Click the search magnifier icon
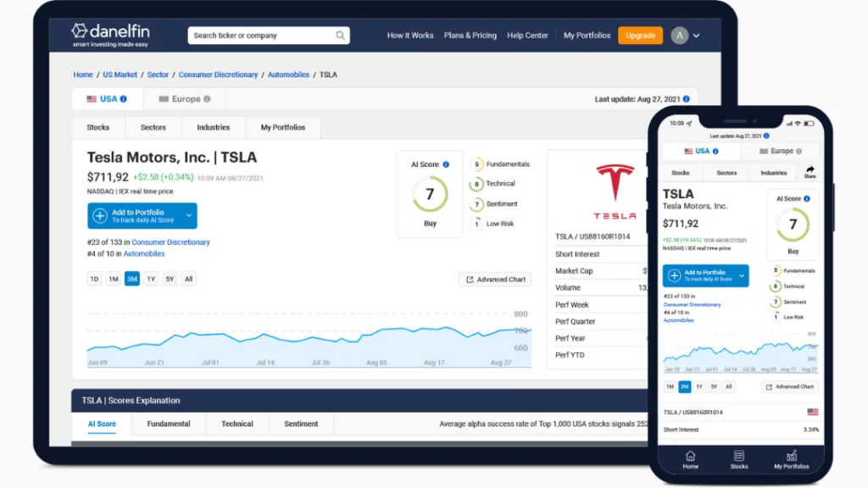868x488 pixels. [340, 36]
